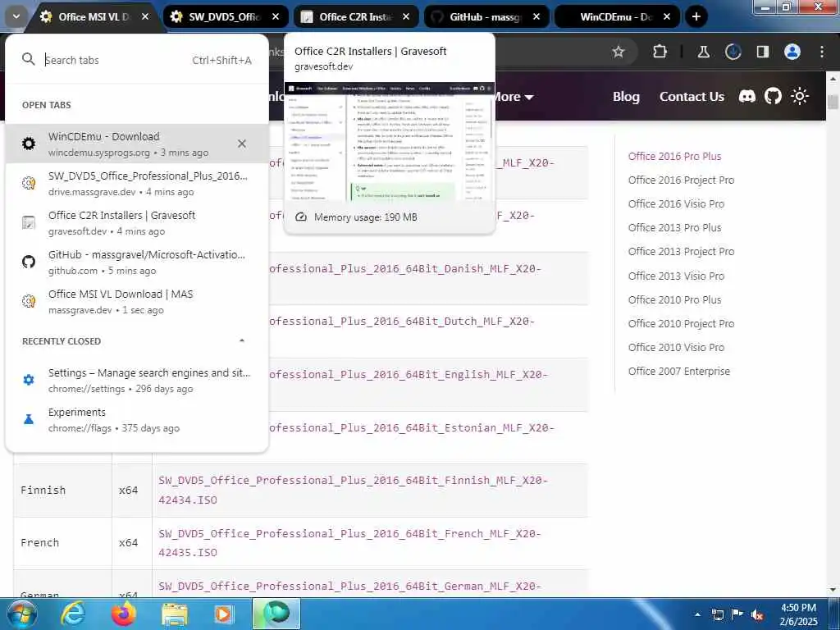Close the GitHub tab

(536, 16)
